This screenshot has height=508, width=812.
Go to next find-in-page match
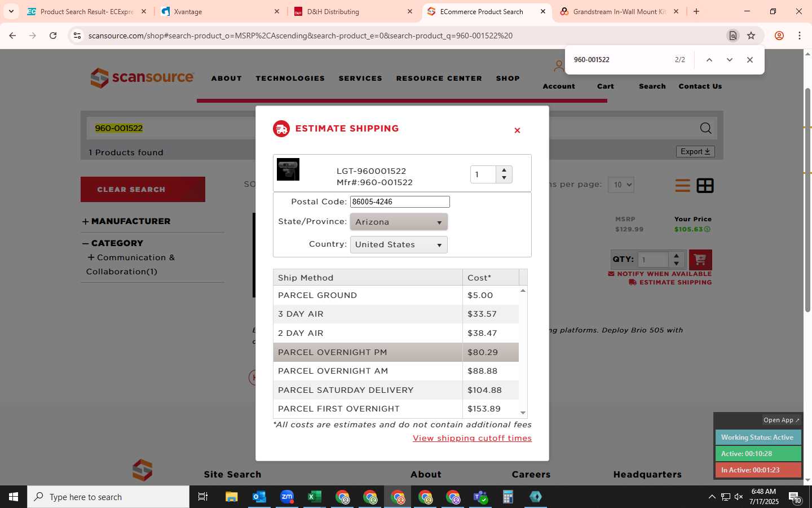tap(729, 60)
